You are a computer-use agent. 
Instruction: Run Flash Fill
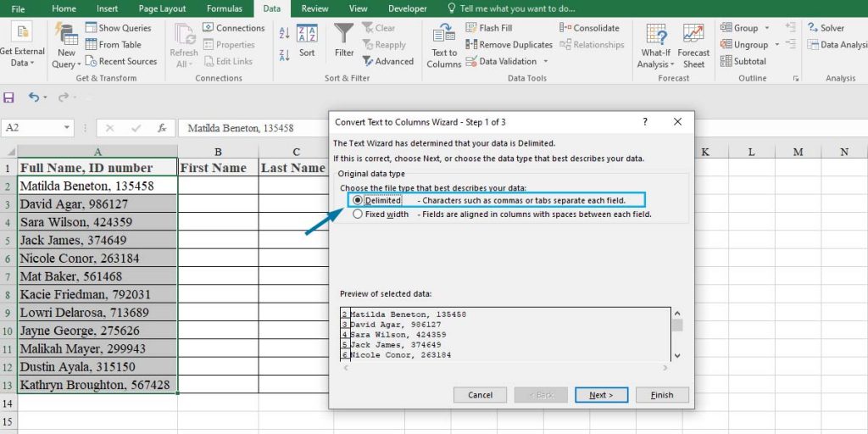(x=489, y=28)
